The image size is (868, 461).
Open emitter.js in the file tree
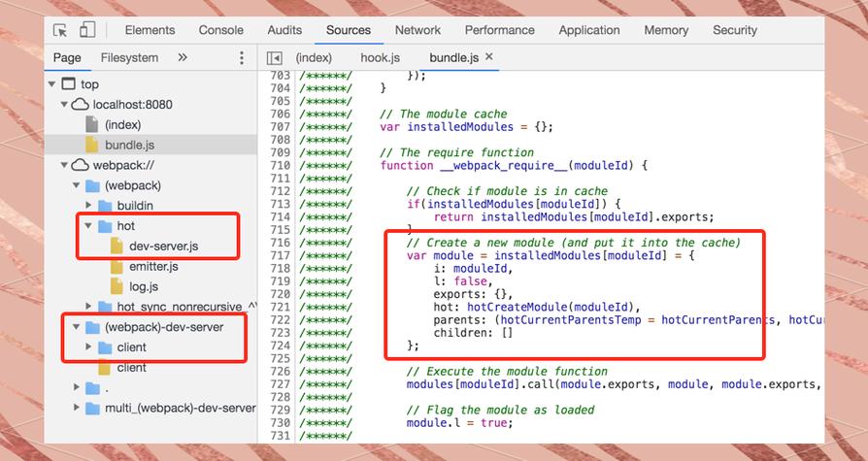coord(154,266)
